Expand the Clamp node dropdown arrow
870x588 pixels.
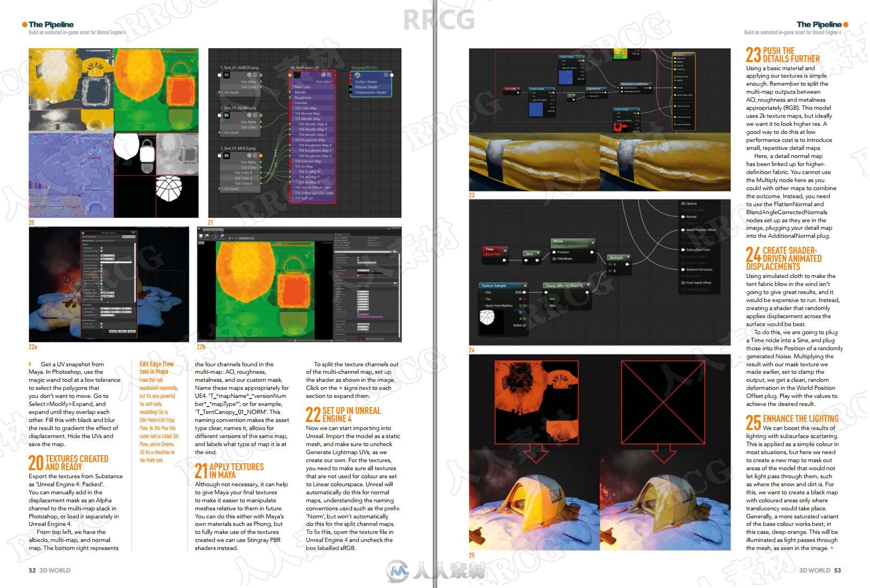point(588,285)
